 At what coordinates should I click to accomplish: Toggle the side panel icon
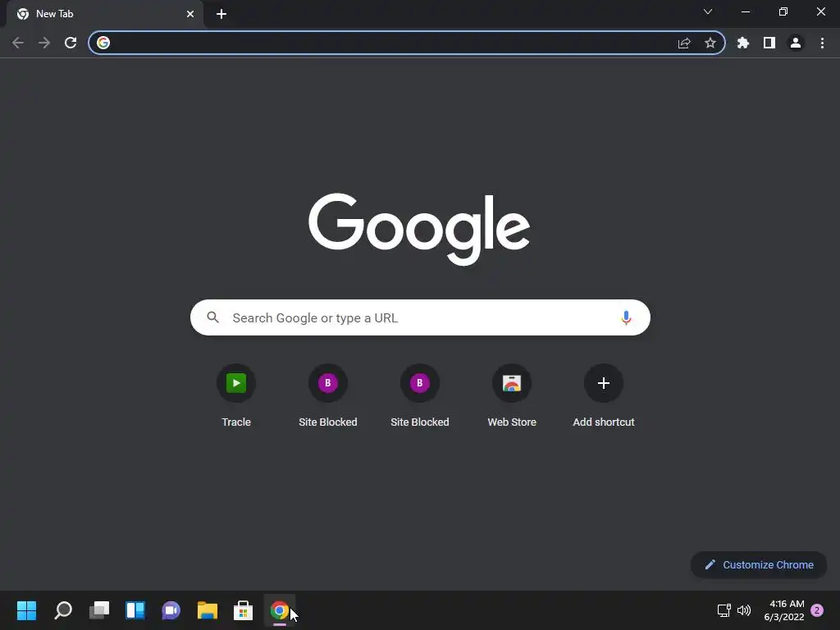769,43
